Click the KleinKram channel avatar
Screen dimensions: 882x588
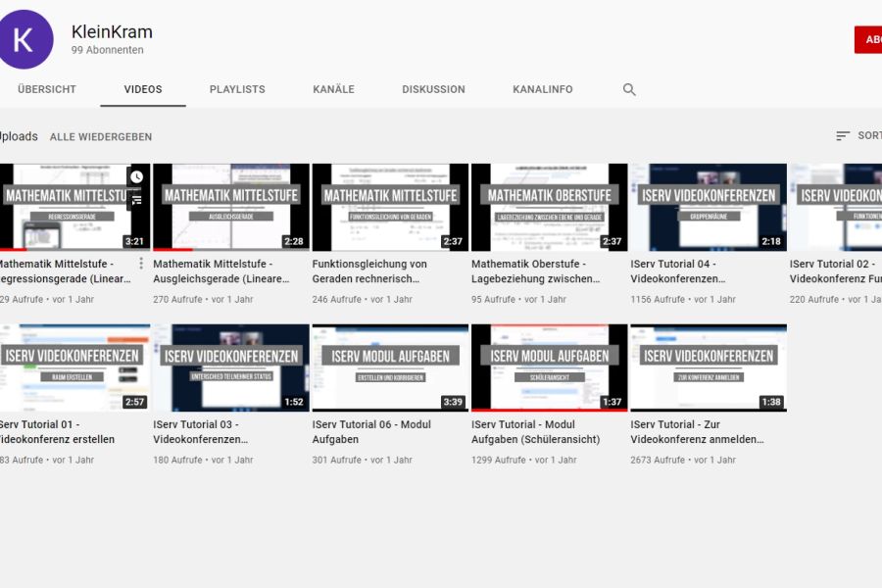pos(25,39)
